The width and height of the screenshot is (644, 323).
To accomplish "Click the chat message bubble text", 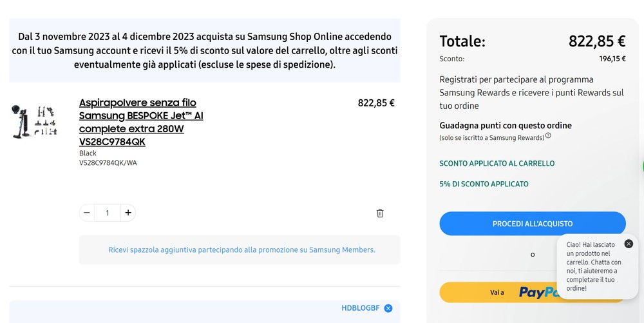I will pyautogui.click(x=594, y=266).
